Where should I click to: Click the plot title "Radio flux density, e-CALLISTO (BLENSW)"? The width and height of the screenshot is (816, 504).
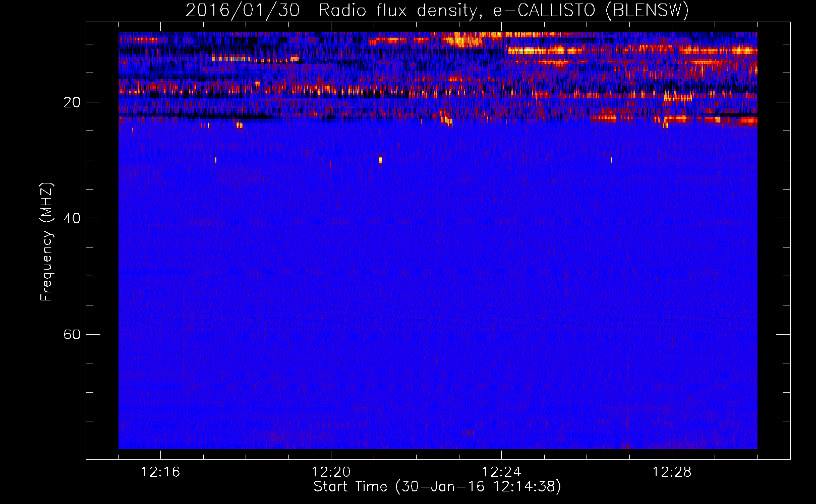(503, 10)
